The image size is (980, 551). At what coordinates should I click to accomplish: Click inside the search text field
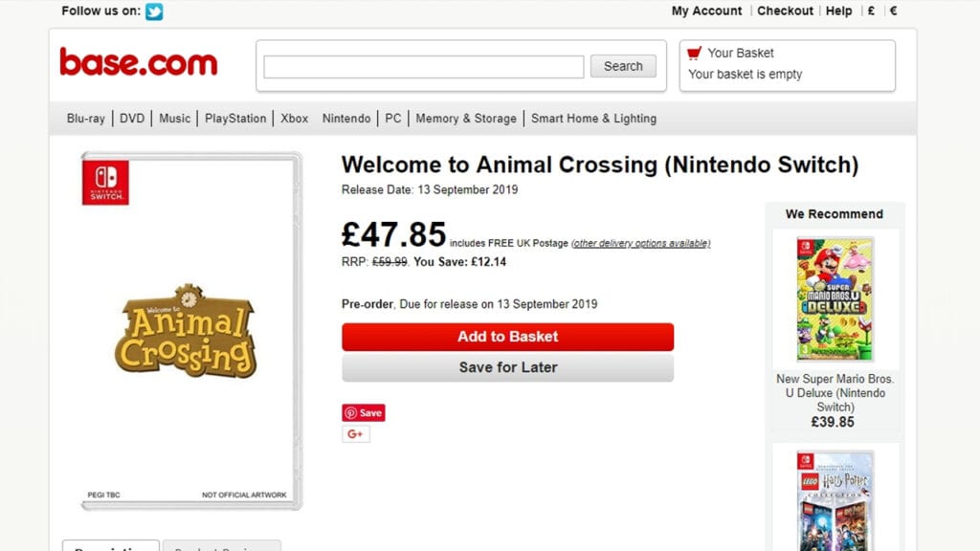tap(423, 67)
